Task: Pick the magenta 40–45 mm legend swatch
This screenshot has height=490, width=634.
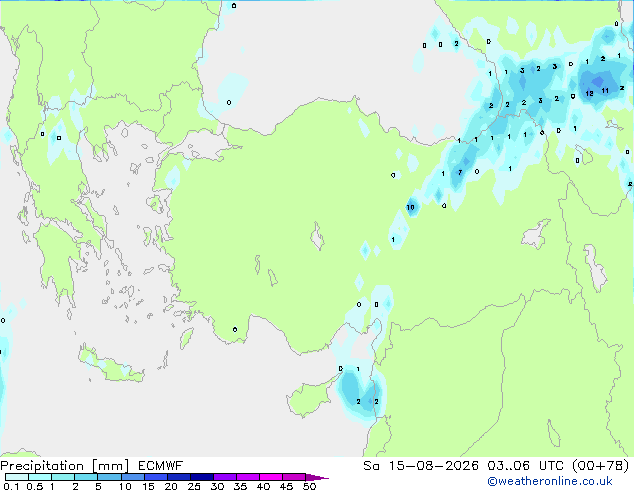Action: (271, 477)
